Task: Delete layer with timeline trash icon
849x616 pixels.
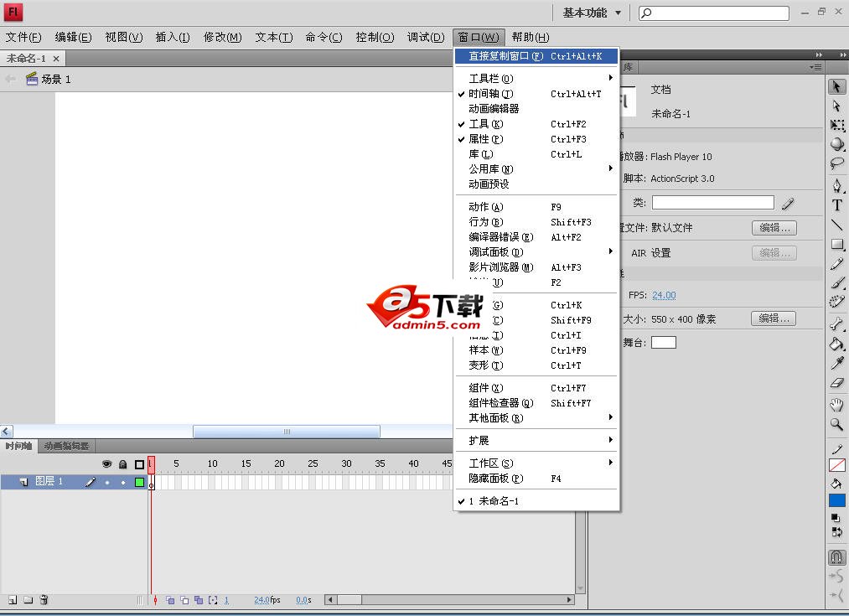Action: pos(44,600)
